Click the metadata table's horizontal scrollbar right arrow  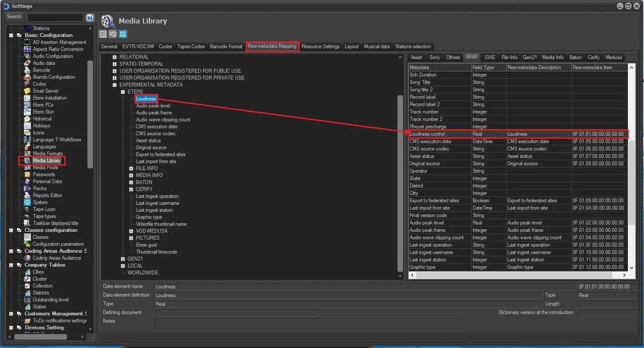(624, 275)
